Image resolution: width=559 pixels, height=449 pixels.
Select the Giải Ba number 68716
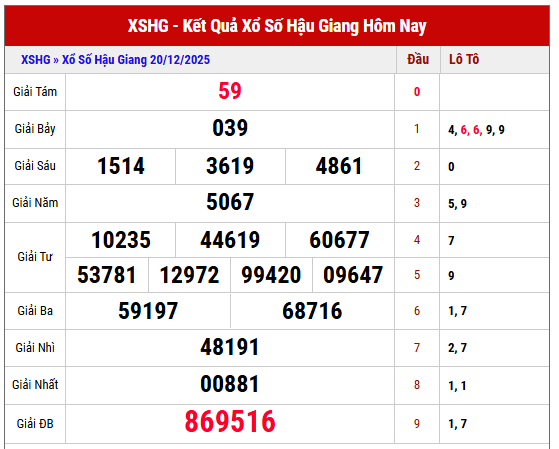coord(312,311)
